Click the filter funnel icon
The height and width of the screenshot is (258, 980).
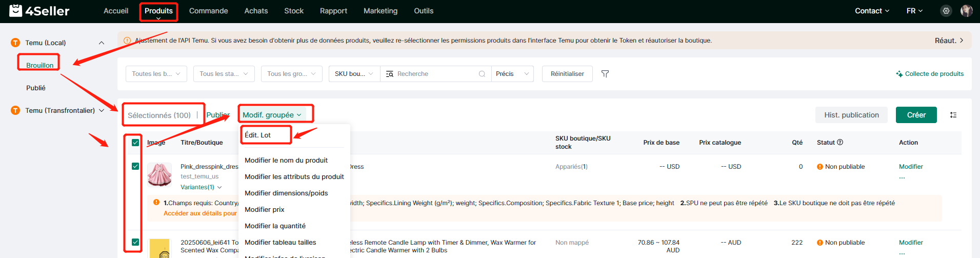tap(605, 74)
